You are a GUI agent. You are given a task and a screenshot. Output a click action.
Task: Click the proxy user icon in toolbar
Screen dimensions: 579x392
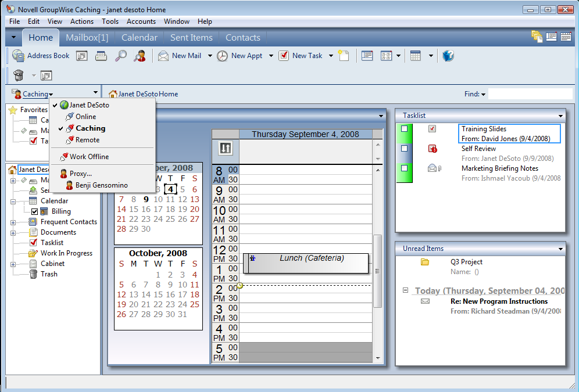pyautogui.click(x=140, y=56)
